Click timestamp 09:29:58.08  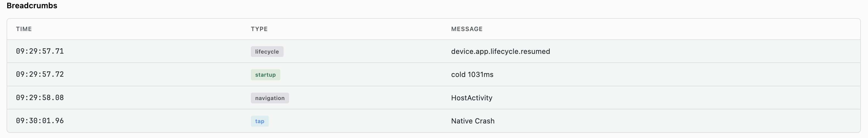(40, 98)
